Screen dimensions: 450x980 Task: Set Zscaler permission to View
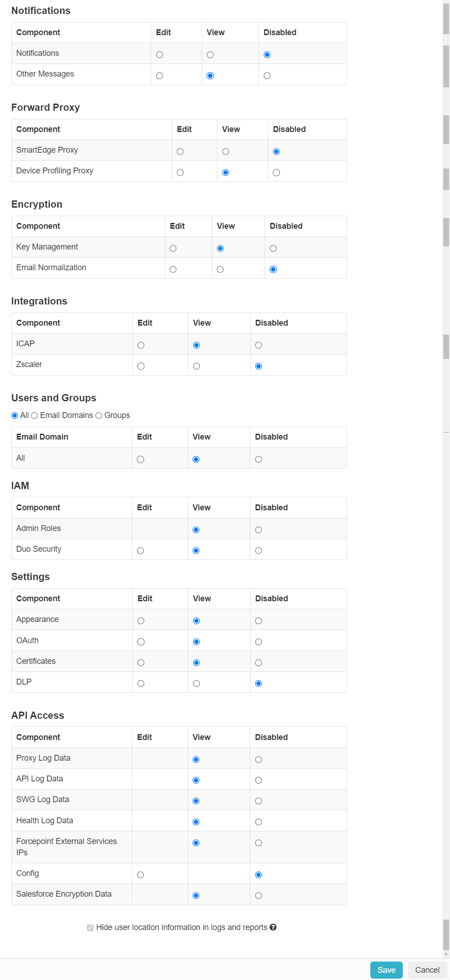coord(196,366)
